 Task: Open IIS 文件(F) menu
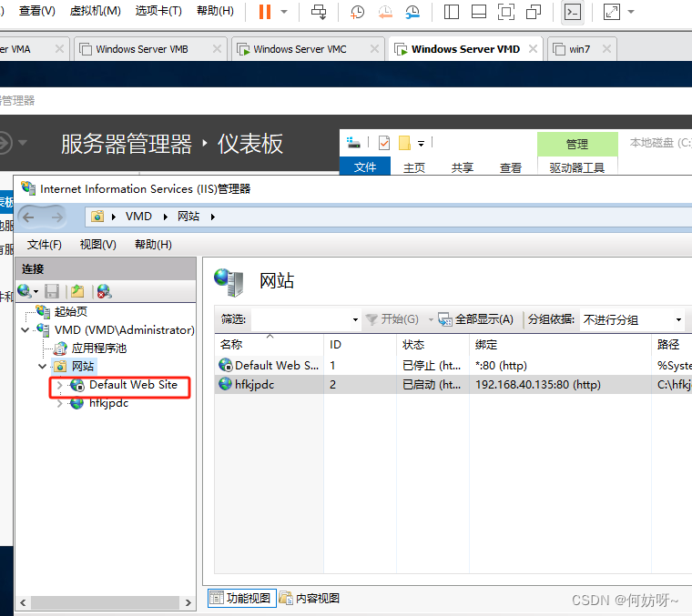(x=44, y=244)
